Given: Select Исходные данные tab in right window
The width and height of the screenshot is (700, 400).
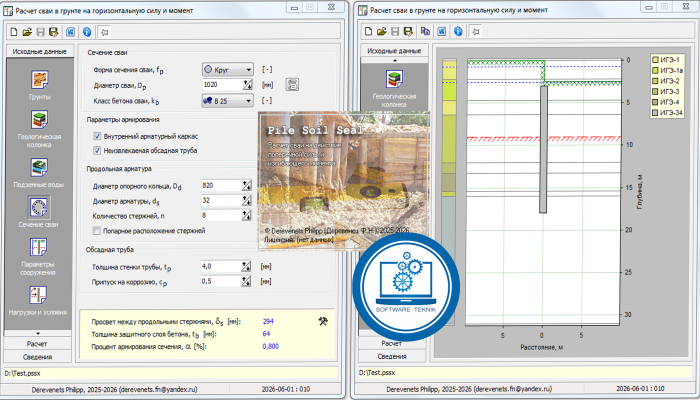Looking at the screenshot, I should pyautogui.click(x=394, y=50).
